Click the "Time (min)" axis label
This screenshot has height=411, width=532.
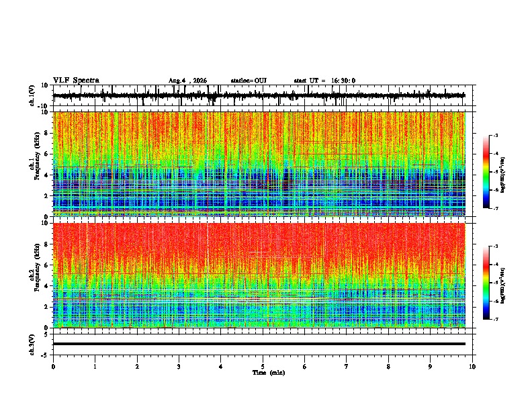coord(269,373)
